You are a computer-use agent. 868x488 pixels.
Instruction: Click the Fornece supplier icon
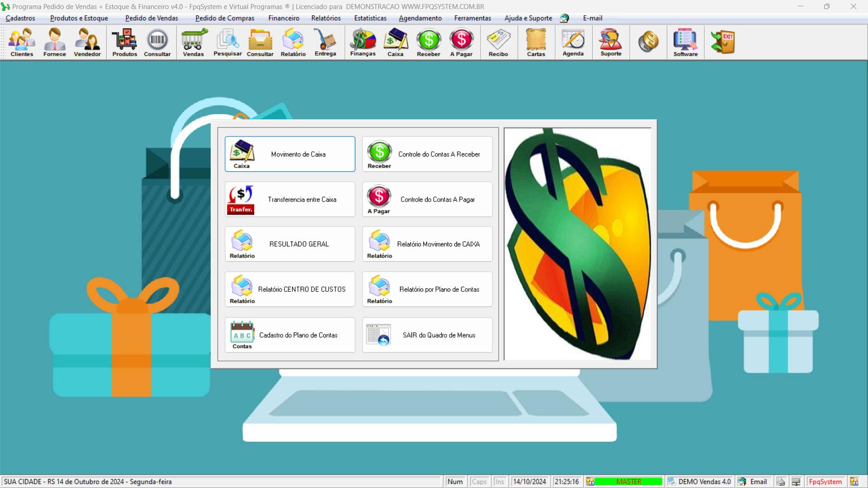tap(55, 42)
